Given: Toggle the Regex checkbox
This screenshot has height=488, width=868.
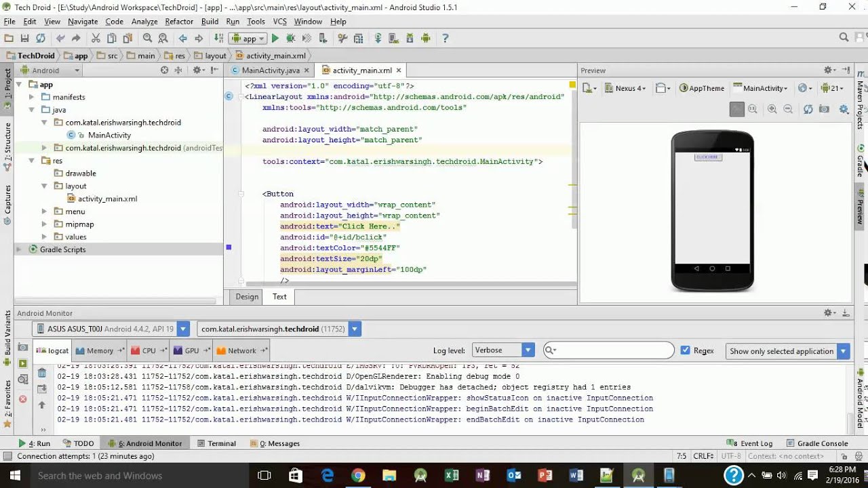Looking at the screenshot, I should point(685,350).
